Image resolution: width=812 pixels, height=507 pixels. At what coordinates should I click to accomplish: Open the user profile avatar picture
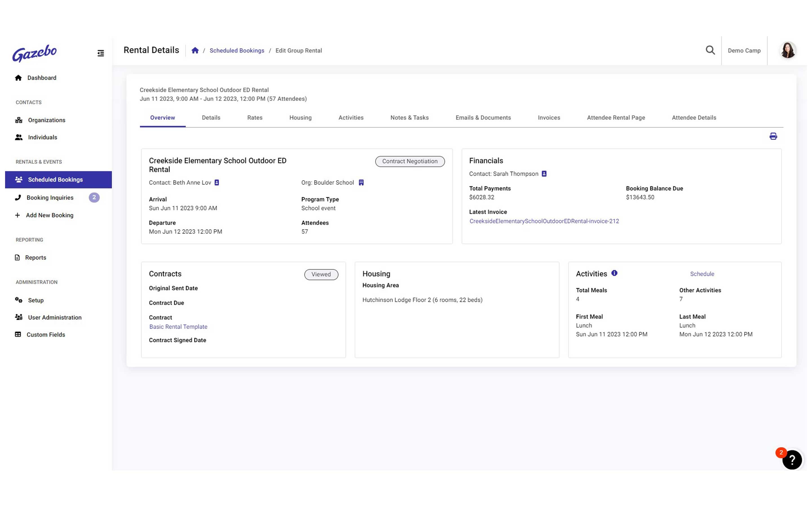tap(787, 50)
